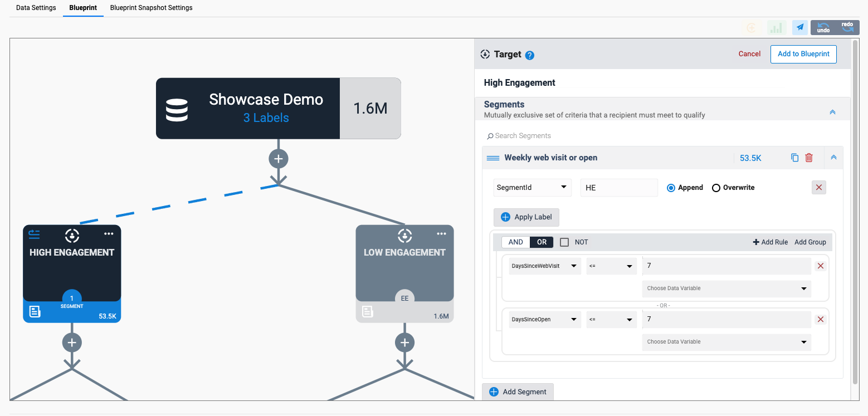Click the 53.5K count in segment header

(750, 158)
